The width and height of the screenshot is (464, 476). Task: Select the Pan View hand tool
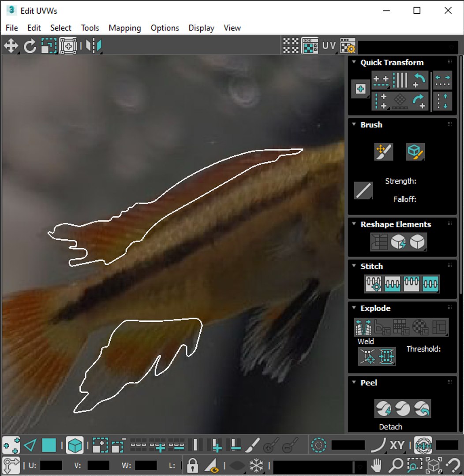377,465
